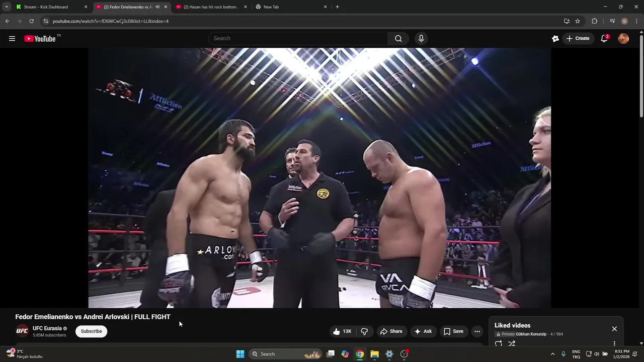Viewport: 644px width, 362px height.
Task: Click the Subscribe button
Action: (x=92, y=331)
